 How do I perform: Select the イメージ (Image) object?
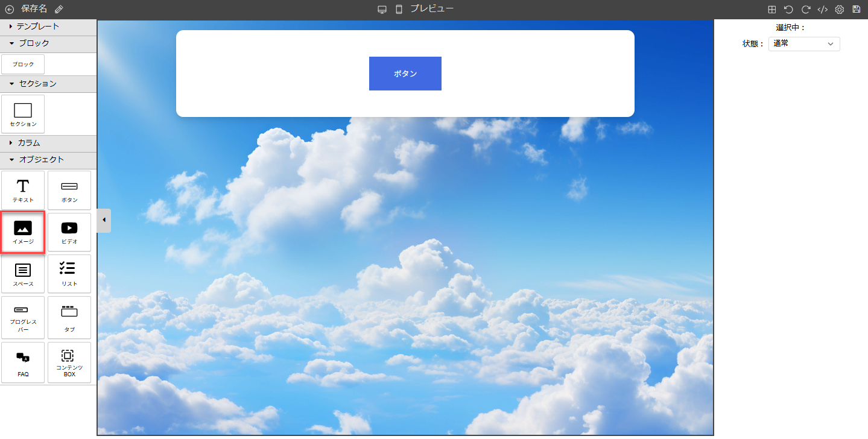coord(23,232)
